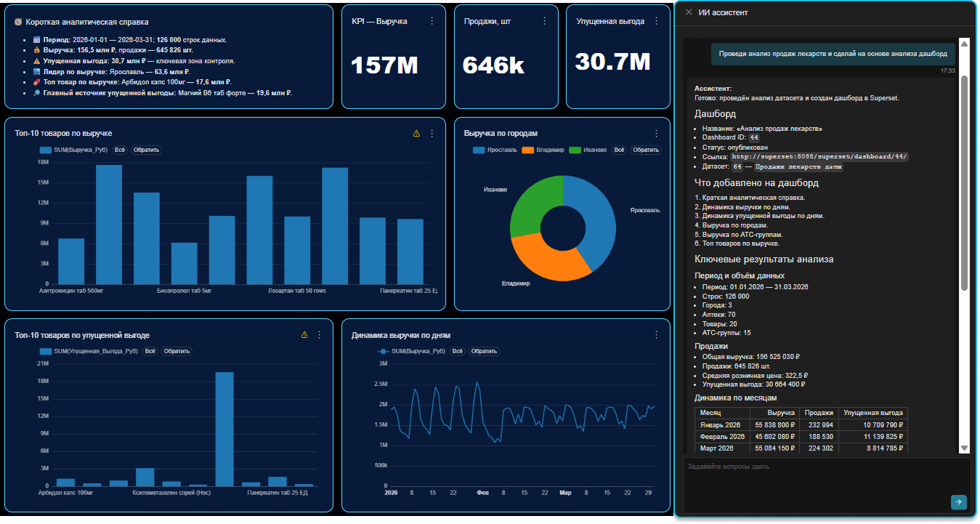This screenshot has height=524, width=980.
Task: Click Обратить in Динамика выручки по дням legend
Action: [x=483, y=351]
